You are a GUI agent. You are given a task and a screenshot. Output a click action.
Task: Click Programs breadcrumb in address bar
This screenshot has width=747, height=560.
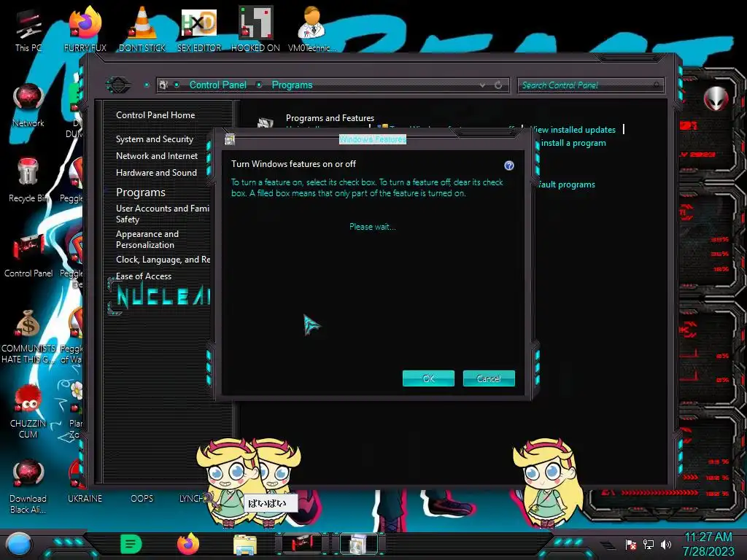point(292,85)
